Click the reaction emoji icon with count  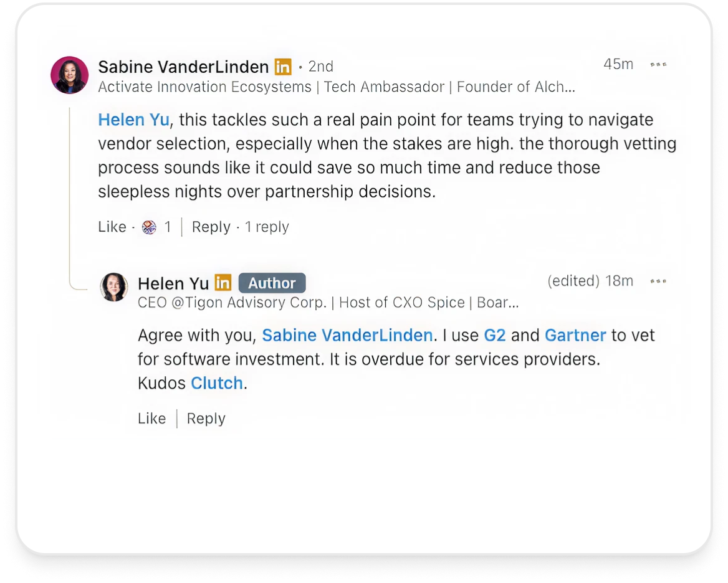click(149, 227)
